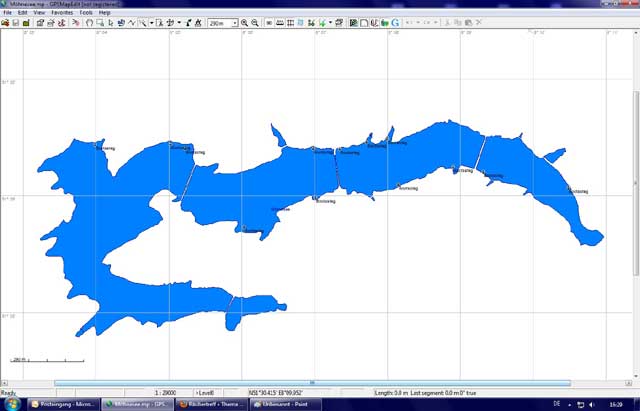Click the horizontal scrollbar at the bottom
The height and width of the screenshot is (411, 640).
312,382
